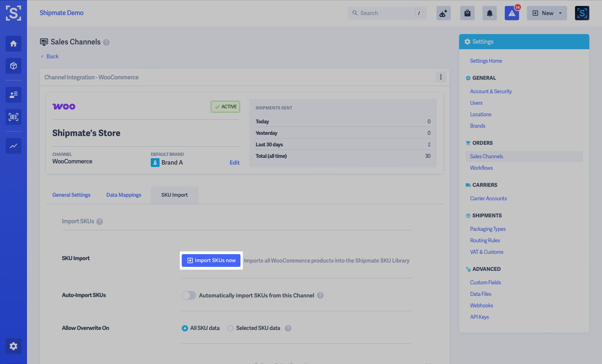Viewport: 602px width, 364px height.
Task: Open three-dot menu for Channel Integration
Action: [441, 77]
